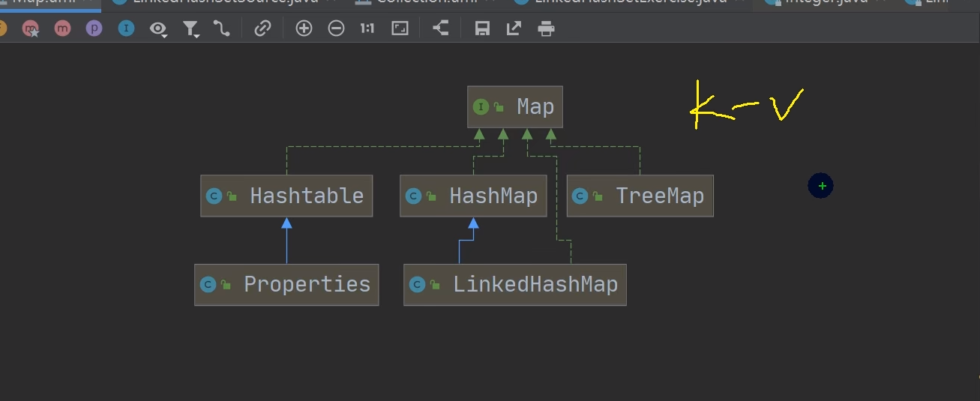Select the Map interface node
This screenshot has height=401, width=980.
514,107
